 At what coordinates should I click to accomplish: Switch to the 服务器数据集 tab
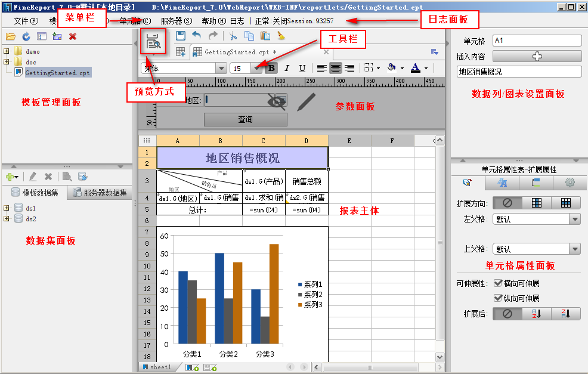100,193
